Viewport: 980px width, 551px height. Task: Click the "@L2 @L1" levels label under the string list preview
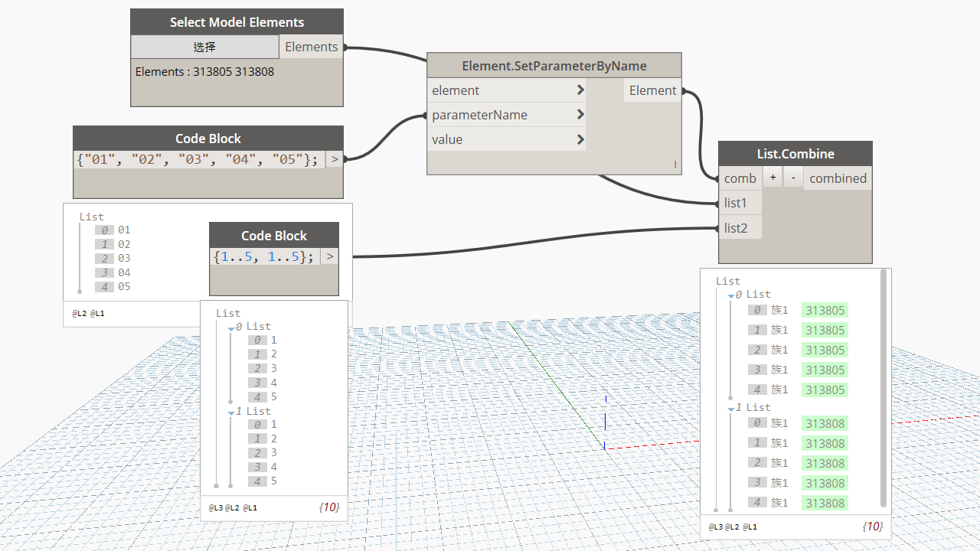[x=89, y=314]
